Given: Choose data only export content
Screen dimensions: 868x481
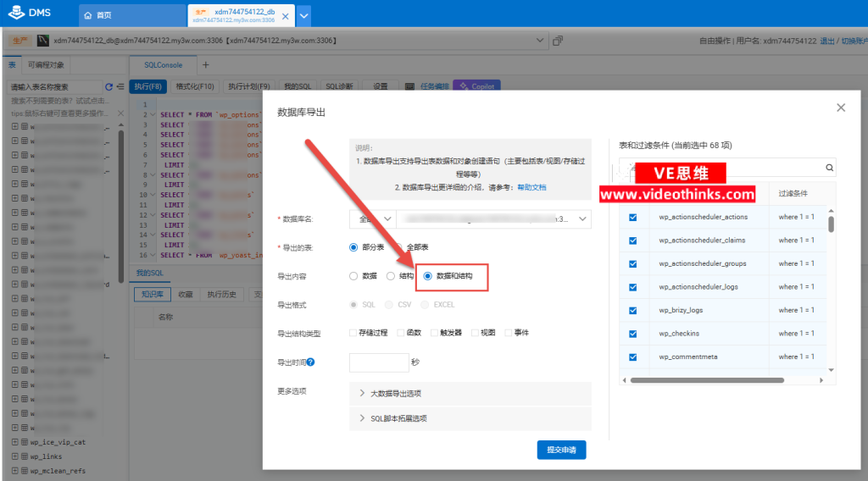Looking at the screenshot, I should (x=353, y=276).
